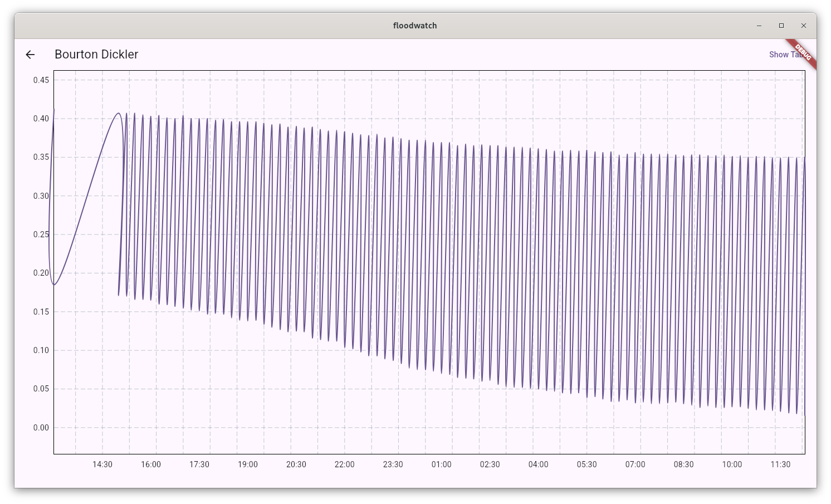Maximize the floodwatch window
Screen dimensions: 831x504
pyautogui.click(x=781, y=26)
